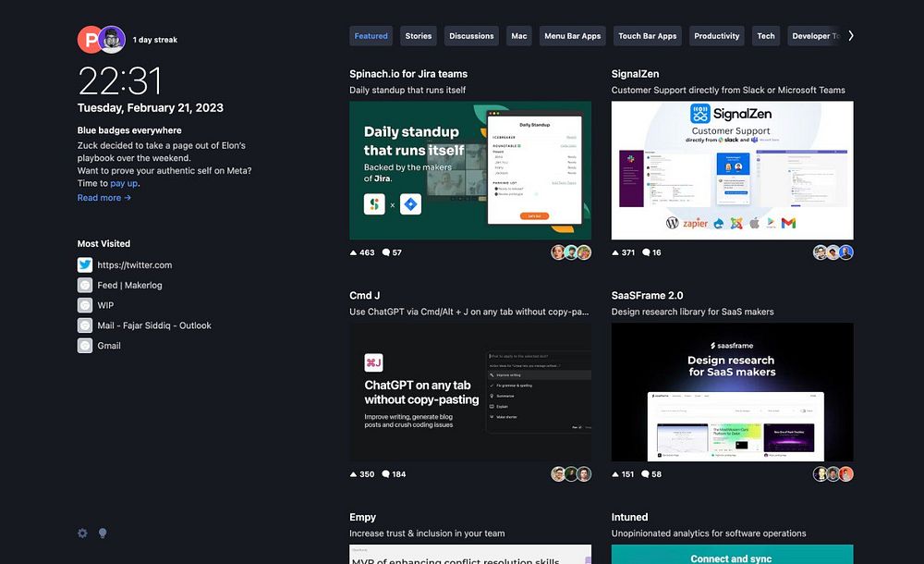Click the pay up link
Screen dimensions: 924x564
pos(124,183)
